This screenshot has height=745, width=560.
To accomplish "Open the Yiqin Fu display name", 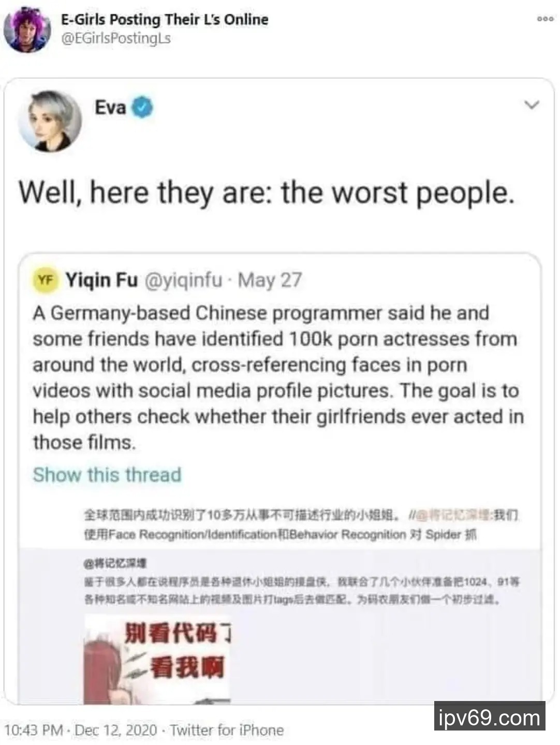I will pos(101,280).
